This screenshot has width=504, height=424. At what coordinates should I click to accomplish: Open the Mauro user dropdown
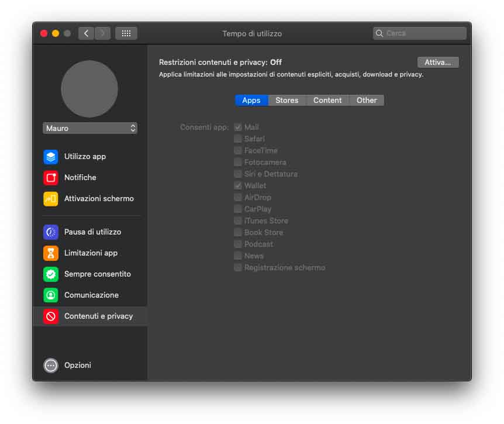[90, 128]
